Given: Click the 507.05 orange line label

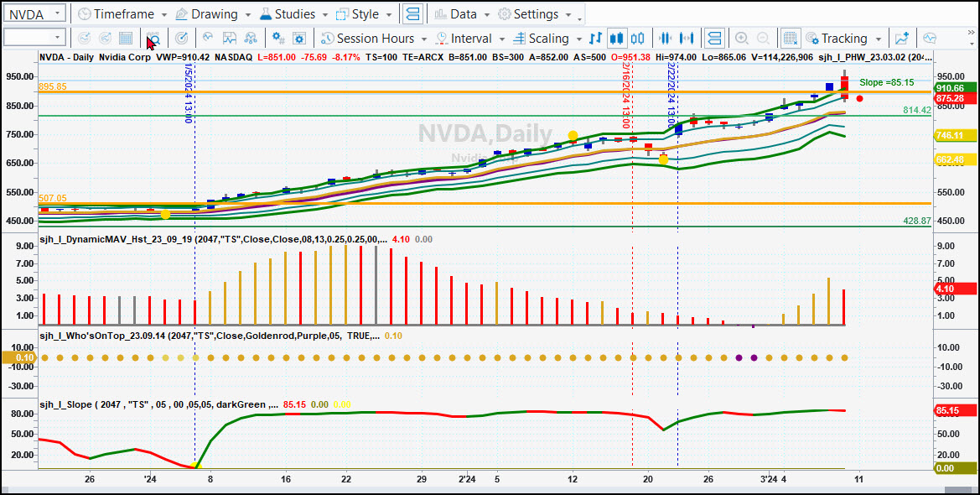Looking at the screenshot, I should pos(53,198).
